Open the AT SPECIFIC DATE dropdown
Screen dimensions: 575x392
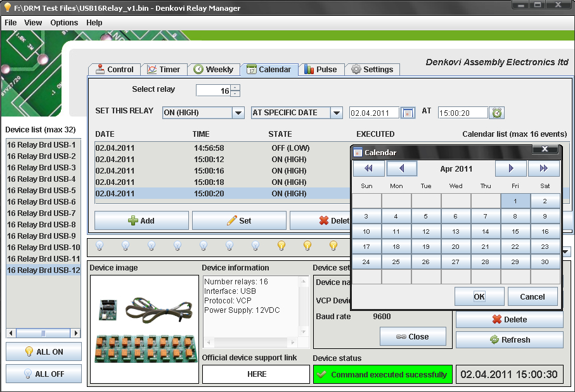click(x=336, y=113)
